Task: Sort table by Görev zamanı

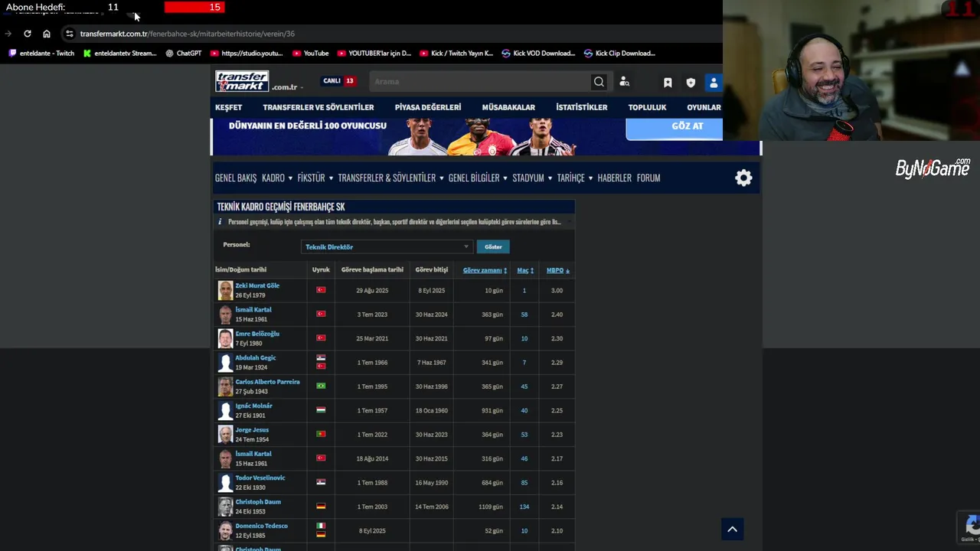Action: [485, 270]
